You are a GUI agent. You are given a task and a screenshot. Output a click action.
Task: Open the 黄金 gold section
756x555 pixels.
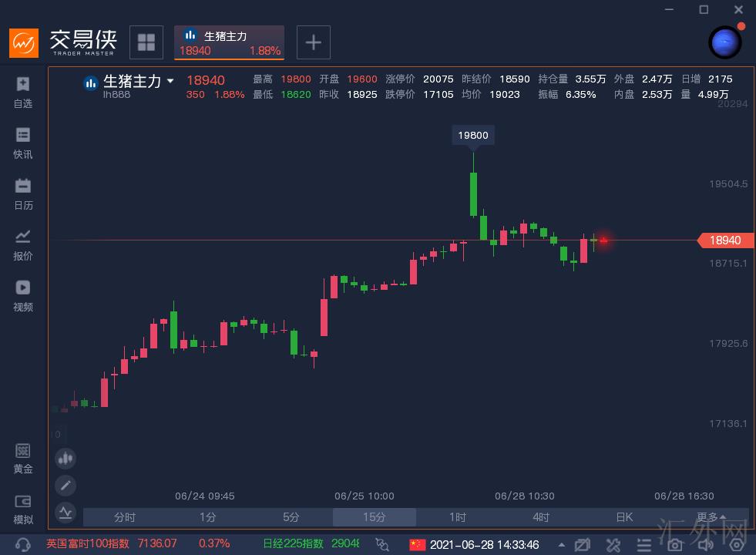tap(23, 458)
